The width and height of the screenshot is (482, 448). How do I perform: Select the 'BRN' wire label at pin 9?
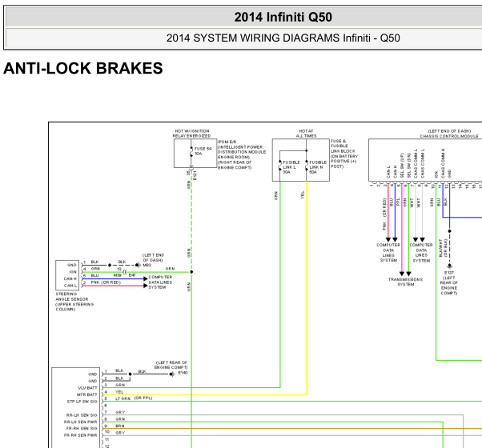(x=120, y=426)
